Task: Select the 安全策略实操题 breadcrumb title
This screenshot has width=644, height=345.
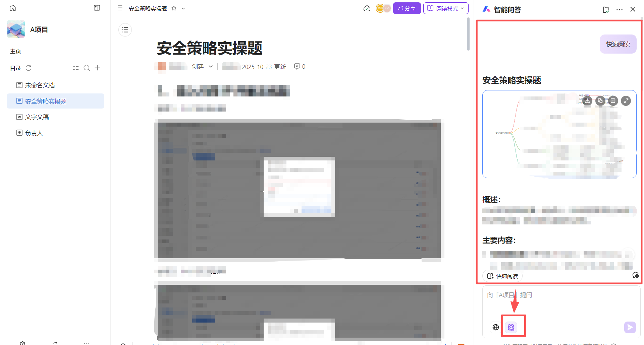Action: pyautogui.click(x=148, y=8)
